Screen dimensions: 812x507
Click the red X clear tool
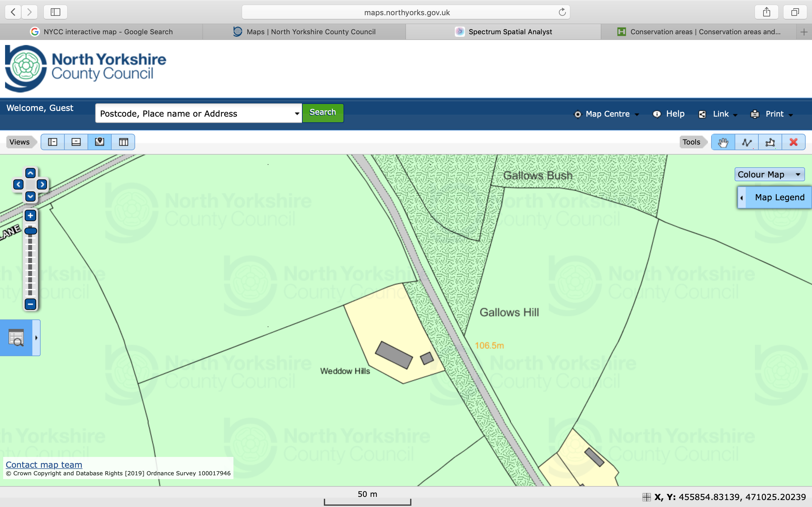click(x=794, y=142)
